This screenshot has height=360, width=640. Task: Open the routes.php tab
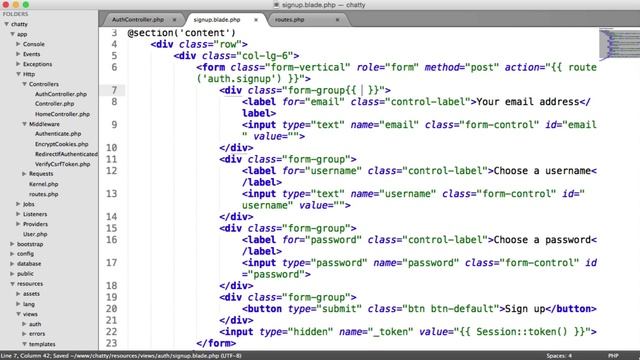tap(289, 20)
